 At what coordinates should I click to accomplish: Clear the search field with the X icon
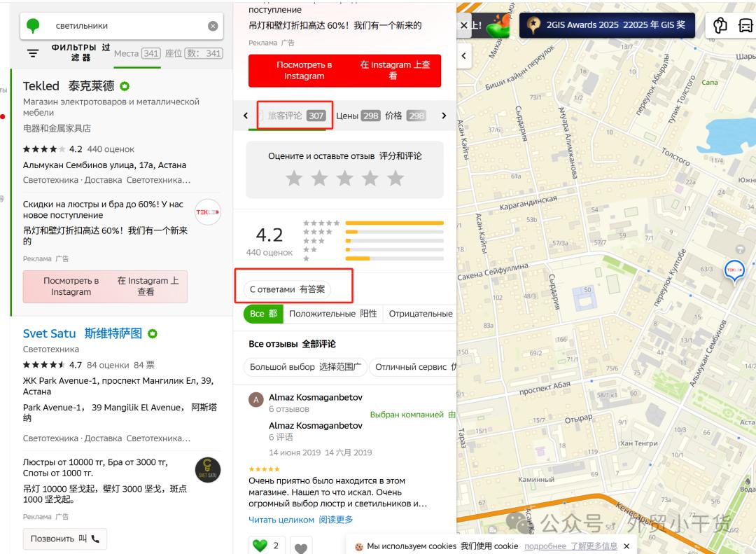213,26
